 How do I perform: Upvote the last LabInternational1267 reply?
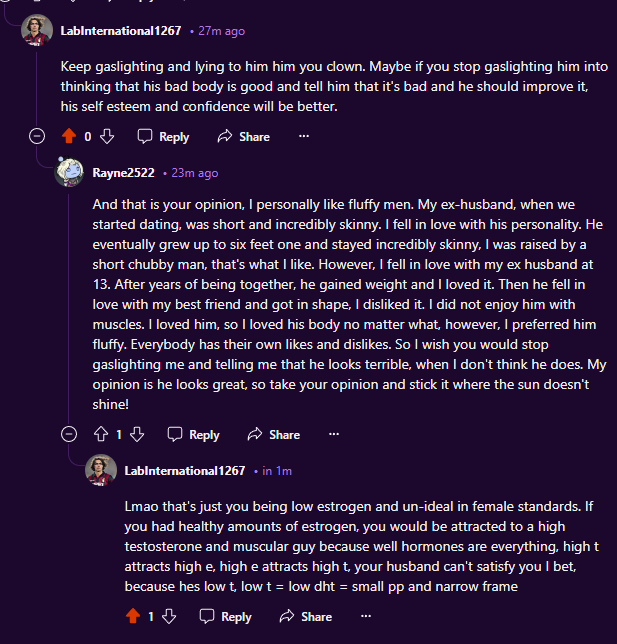132,617
